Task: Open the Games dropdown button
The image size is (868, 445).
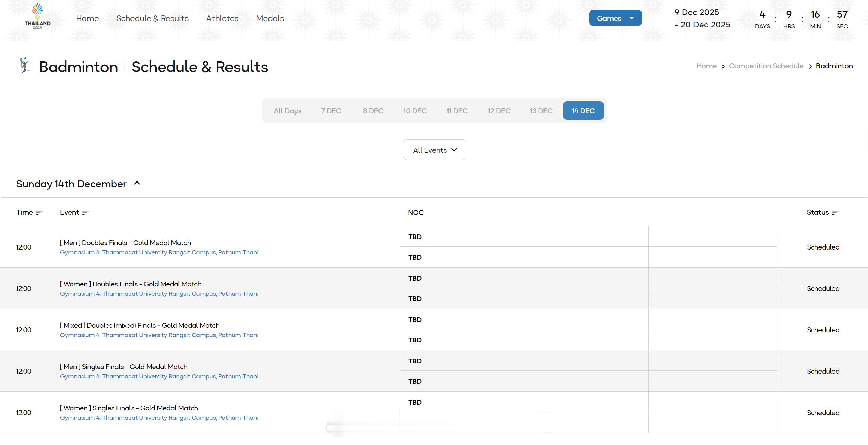Action: click(615, 18)
